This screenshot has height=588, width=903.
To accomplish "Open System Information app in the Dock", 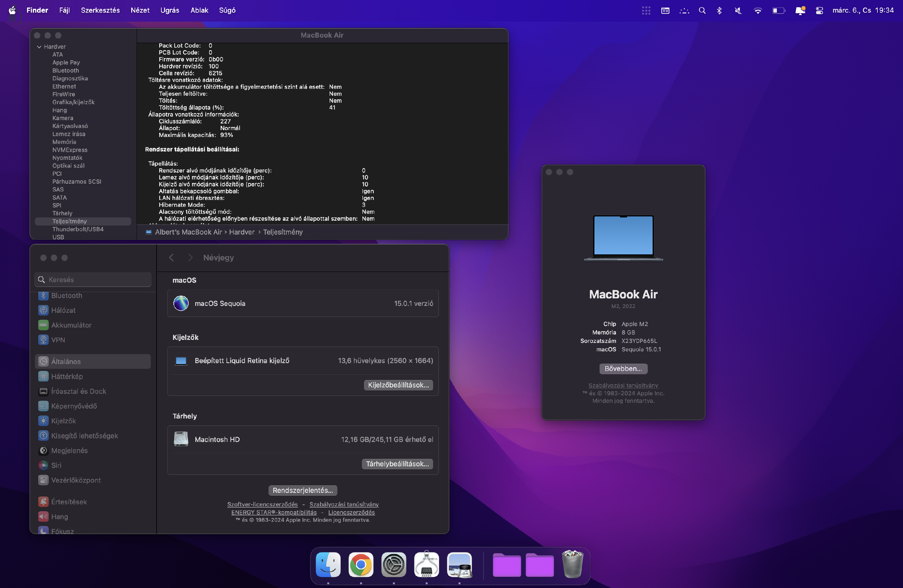I will coord(427,565).
